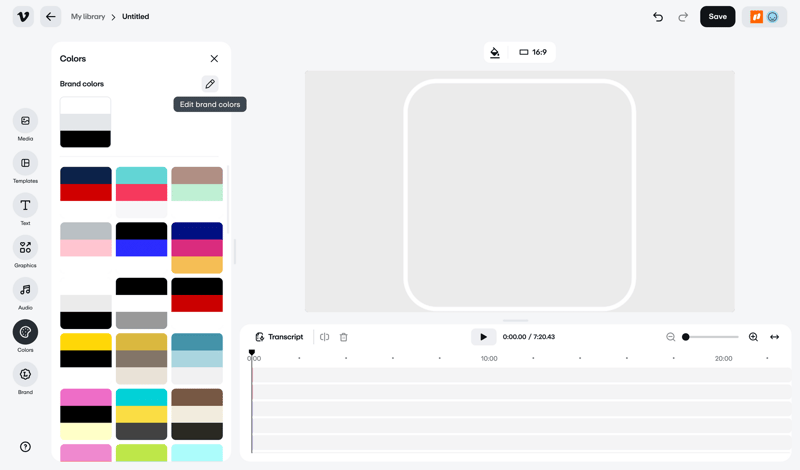Apply the gold, brown and beige palette
The width and height of the screenshot is (800, 470).
141,359
